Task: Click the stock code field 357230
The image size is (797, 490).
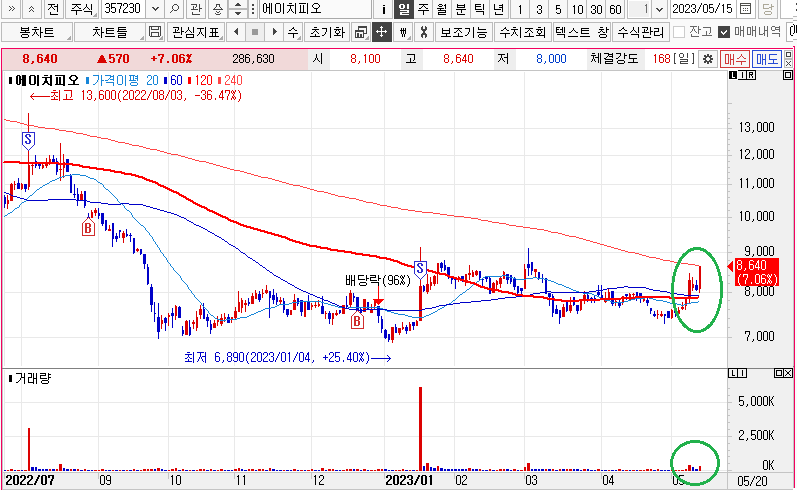Action: click(125, 9)
